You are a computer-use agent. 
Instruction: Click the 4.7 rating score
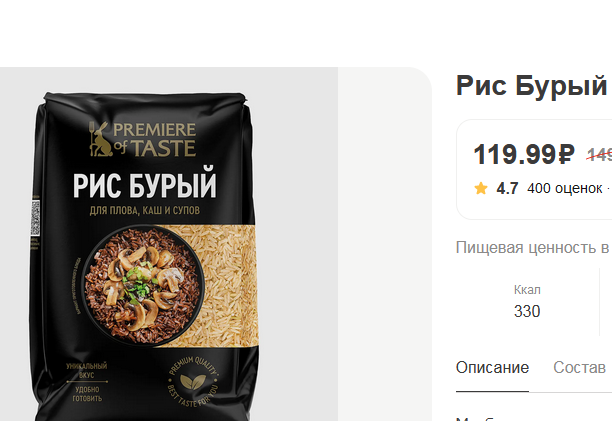click(507, 188)
